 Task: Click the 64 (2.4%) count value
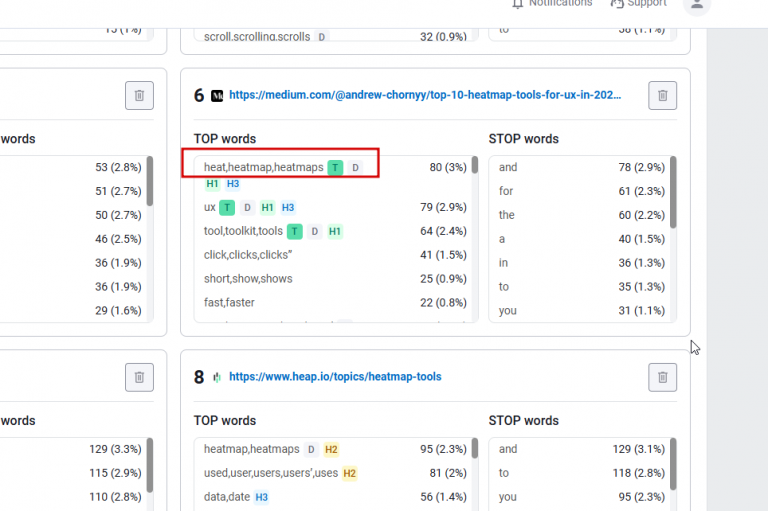point(443,231)
